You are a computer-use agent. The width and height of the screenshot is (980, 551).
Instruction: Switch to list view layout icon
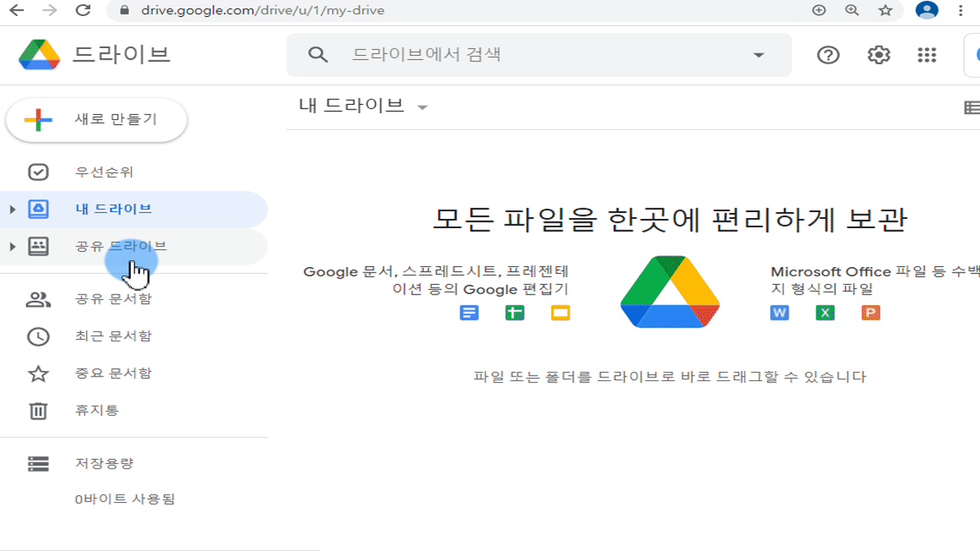click(972, 108)
